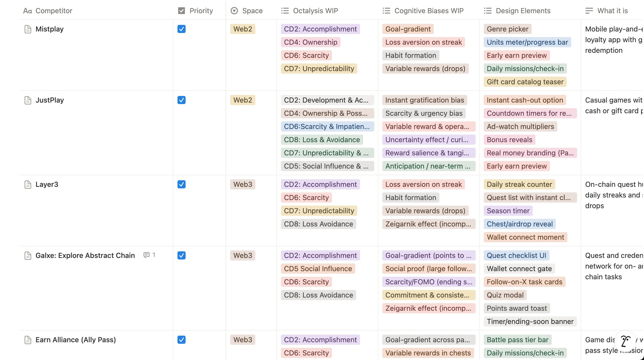Uncheck the Layer3 priority checkbox
Screen dimensions: 644x360
tap(182, 184)
